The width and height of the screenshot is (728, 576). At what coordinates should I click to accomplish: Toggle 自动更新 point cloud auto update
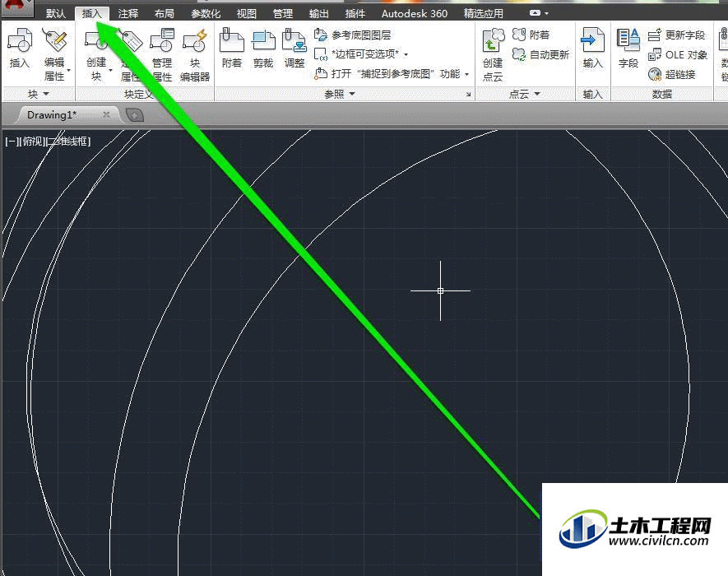tap(540, 55)
